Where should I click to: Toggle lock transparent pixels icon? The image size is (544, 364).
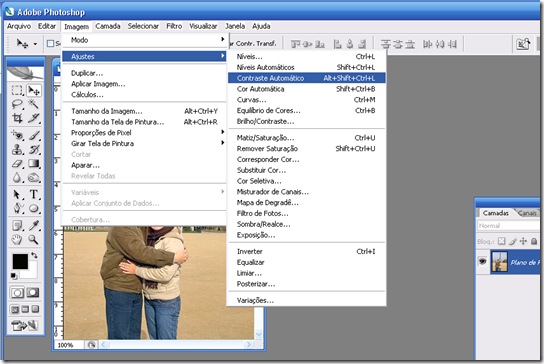point(501,241)
